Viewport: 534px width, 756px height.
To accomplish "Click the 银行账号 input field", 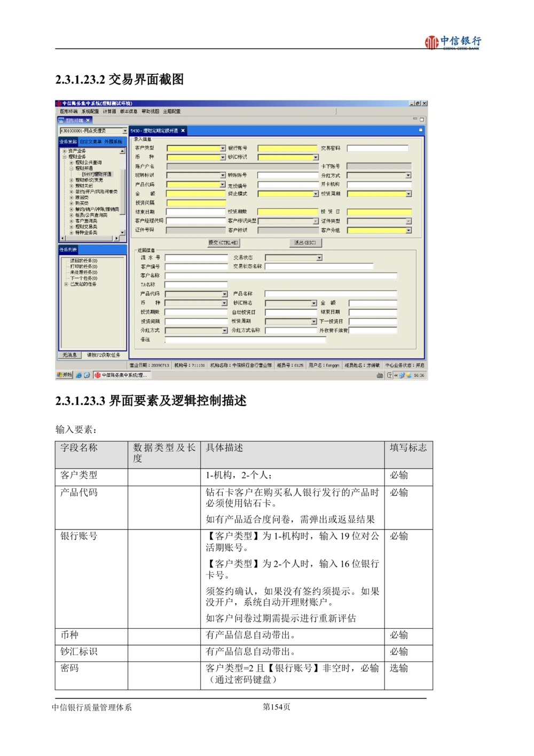I will tap(287, 149).
